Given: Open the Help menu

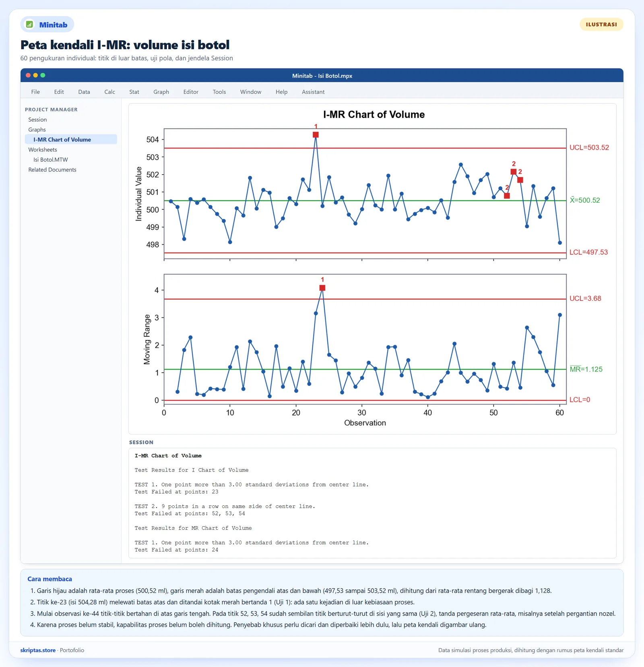Looking at the screenshot, I should (281, 92).
